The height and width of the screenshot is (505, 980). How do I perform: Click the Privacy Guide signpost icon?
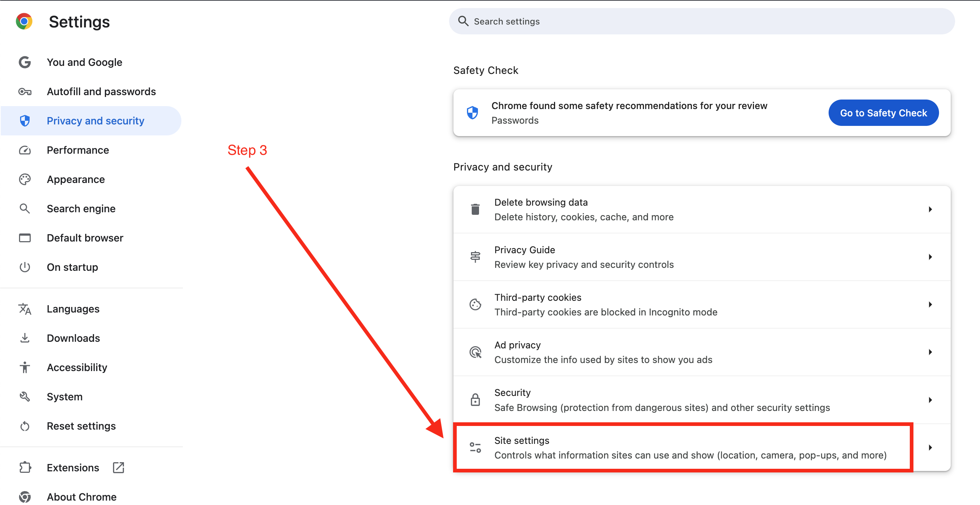(x=475, y=257)
